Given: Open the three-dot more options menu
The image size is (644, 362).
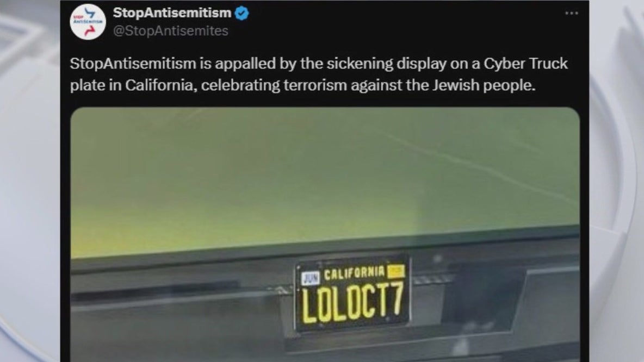Looking at the screenshot, I should pos(571,14).
